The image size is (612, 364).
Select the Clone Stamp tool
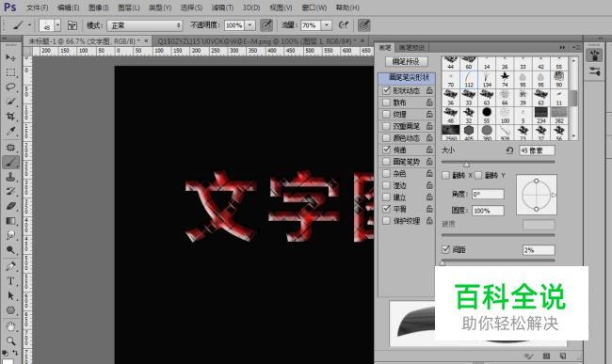click(10, 177)
